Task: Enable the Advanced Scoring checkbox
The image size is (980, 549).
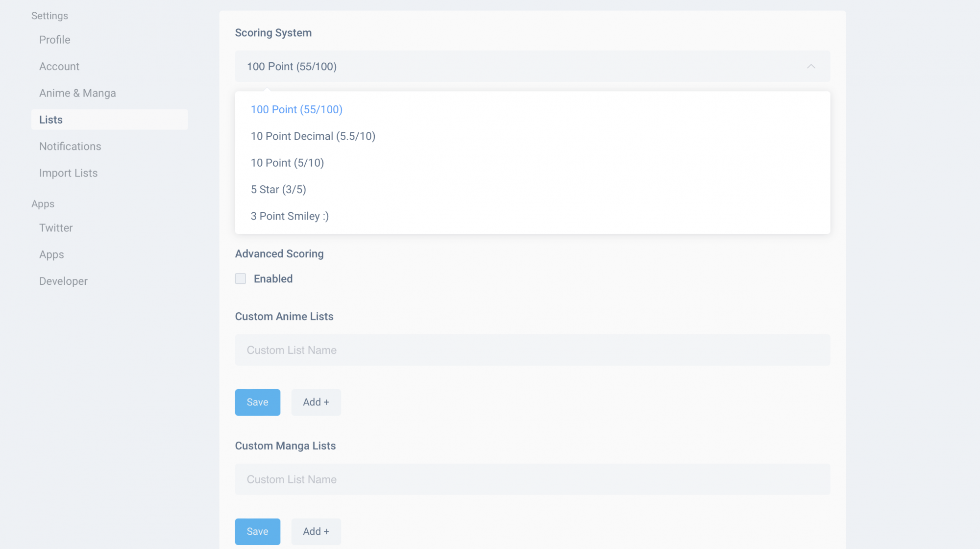Action: pos(241,279)
